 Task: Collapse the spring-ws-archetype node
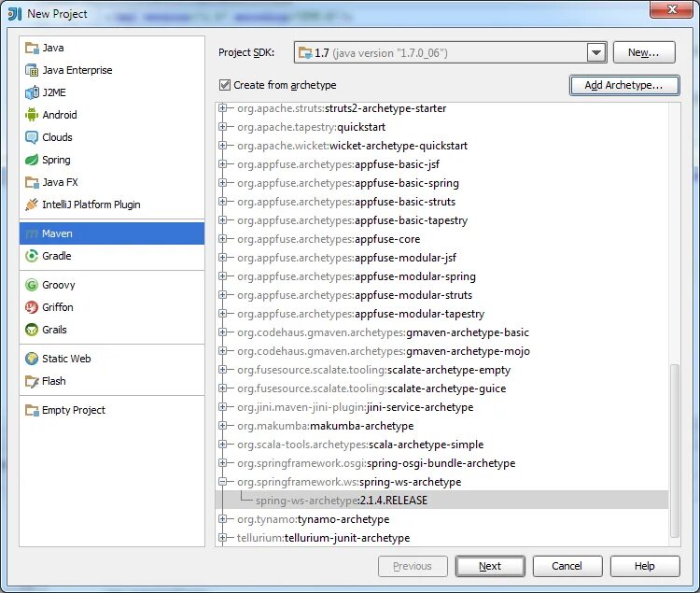pos(222,482)
